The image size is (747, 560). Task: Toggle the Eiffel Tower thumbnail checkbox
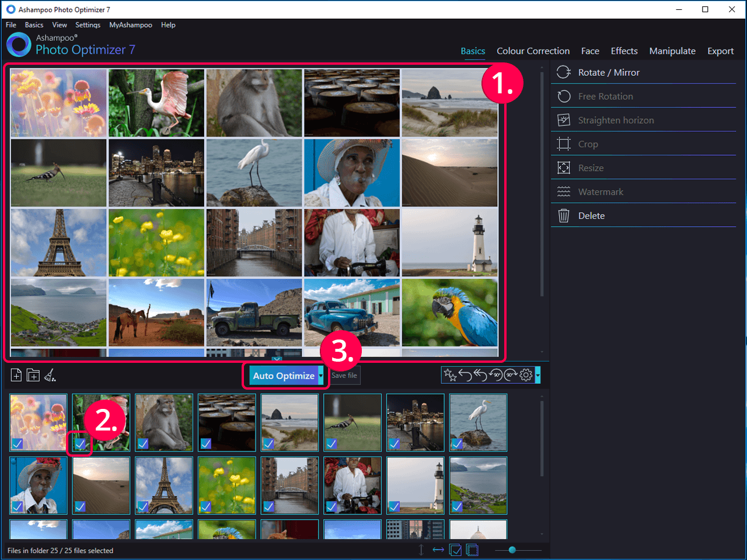[x=143, y=506]
